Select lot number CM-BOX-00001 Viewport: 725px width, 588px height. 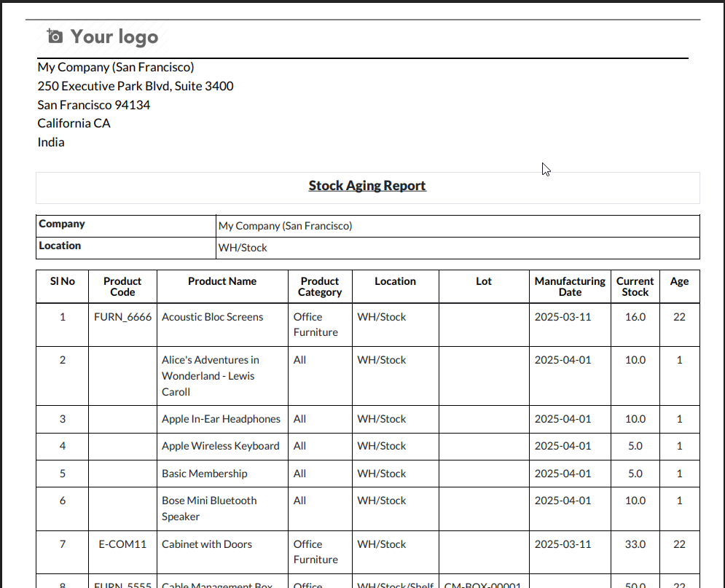click(x=483, y=585)
